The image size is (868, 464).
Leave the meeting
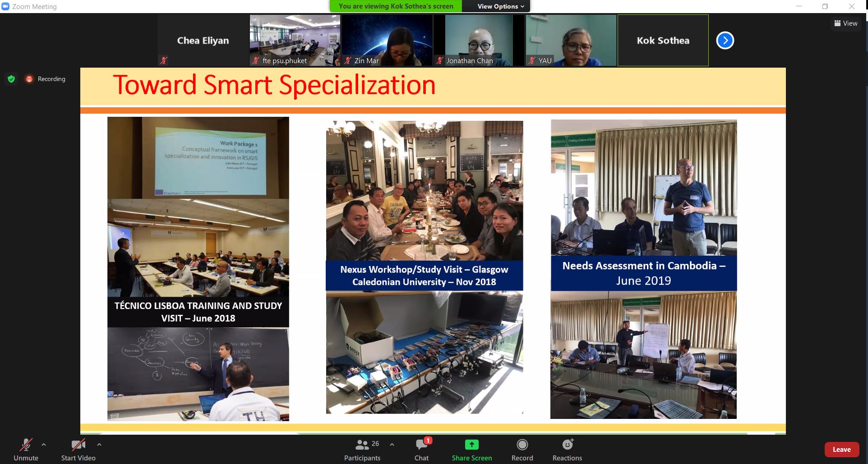pyautogui.click(x=842, y=450)
